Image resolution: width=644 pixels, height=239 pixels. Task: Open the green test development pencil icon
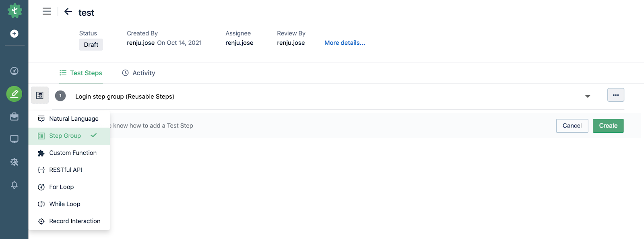(x=14, y=94)
